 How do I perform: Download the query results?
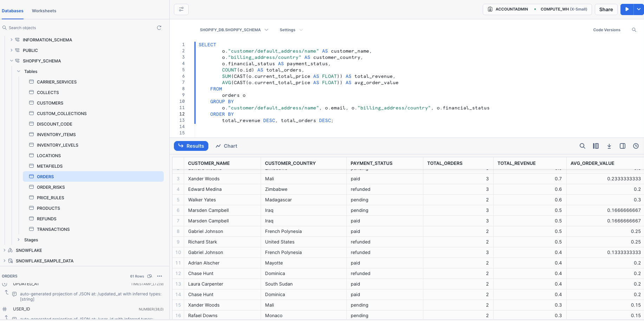point(609,146)
